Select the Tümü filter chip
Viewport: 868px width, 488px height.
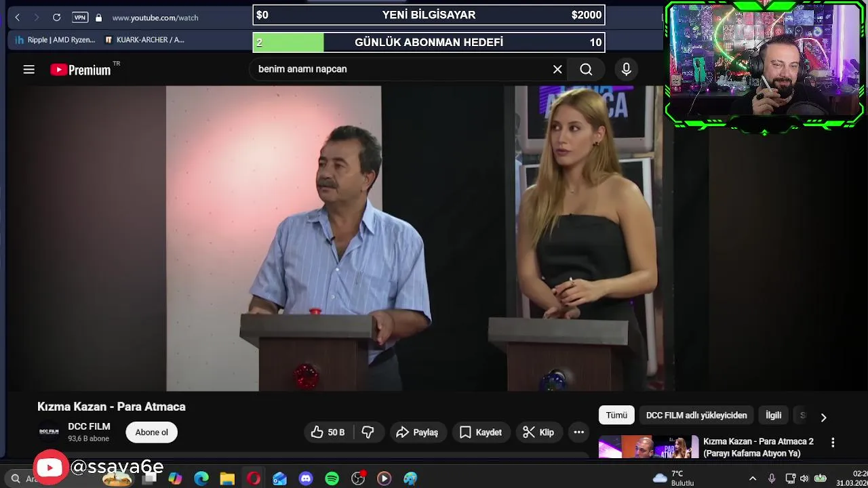616,415
